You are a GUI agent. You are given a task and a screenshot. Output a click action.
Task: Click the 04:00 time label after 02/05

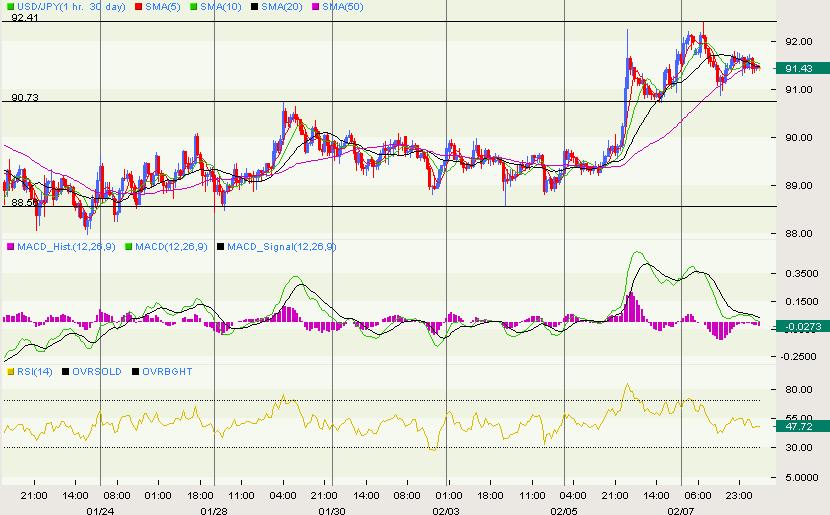tap(573, 495)
